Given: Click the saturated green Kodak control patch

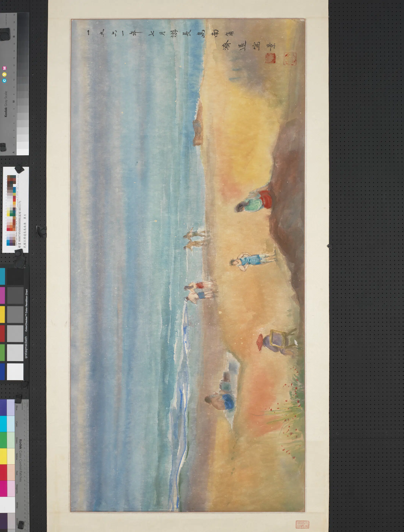Looking at the screenshot, I should 3,440.
